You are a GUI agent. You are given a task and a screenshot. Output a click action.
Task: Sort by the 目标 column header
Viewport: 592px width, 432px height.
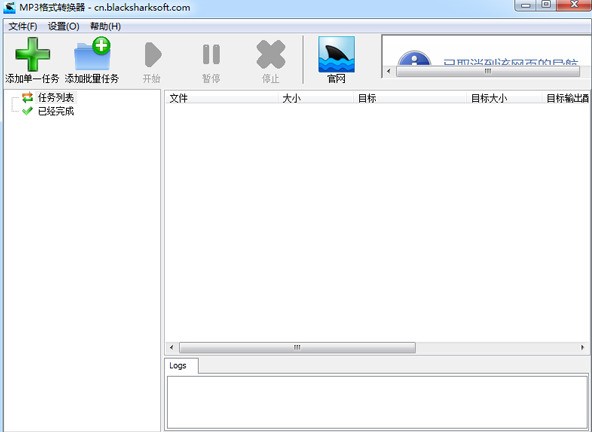tap(410, 98)
